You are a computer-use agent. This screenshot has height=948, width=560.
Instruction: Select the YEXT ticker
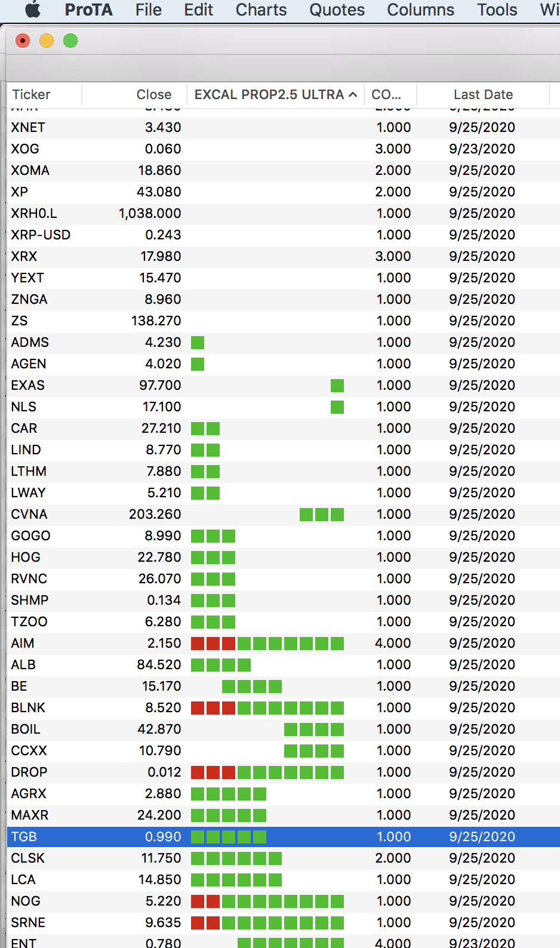point(27,278)
